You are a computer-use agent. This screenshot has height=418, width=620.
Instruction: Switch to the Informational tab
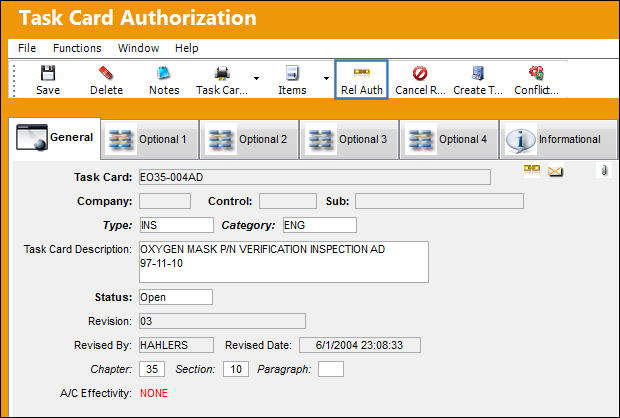(558, 139)
